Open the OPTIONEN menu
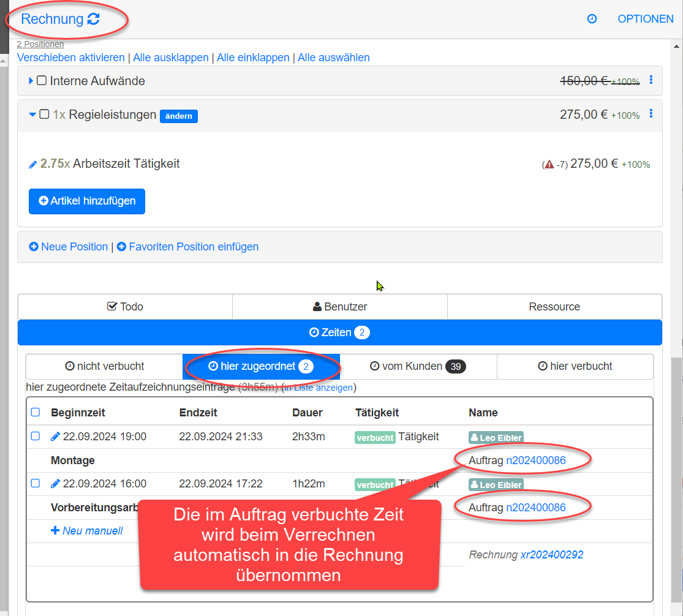 point(646,19)
